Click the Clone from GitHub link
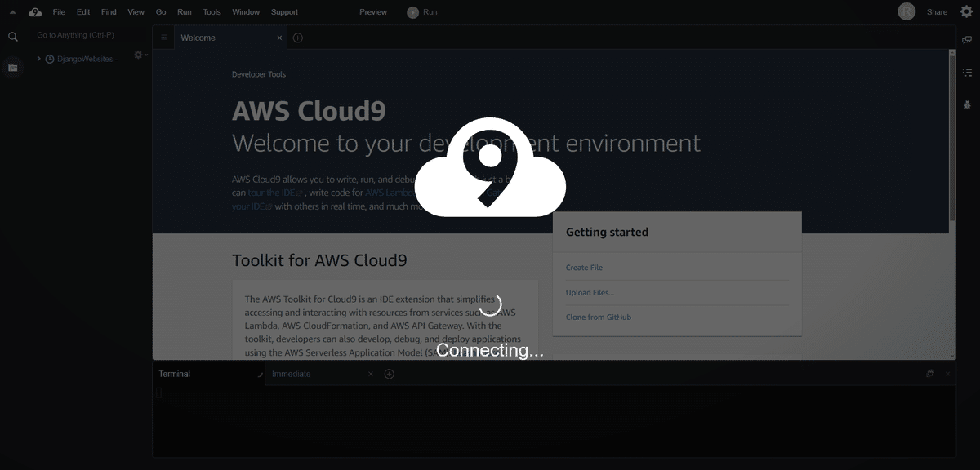This screenshot has width=980, height=470. 599,317
